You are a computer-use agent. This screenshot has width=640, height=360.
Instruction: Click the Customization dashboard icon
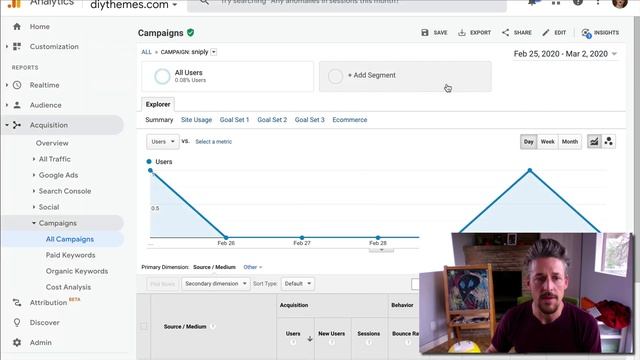pyautogui.click(x=17, y=47)
